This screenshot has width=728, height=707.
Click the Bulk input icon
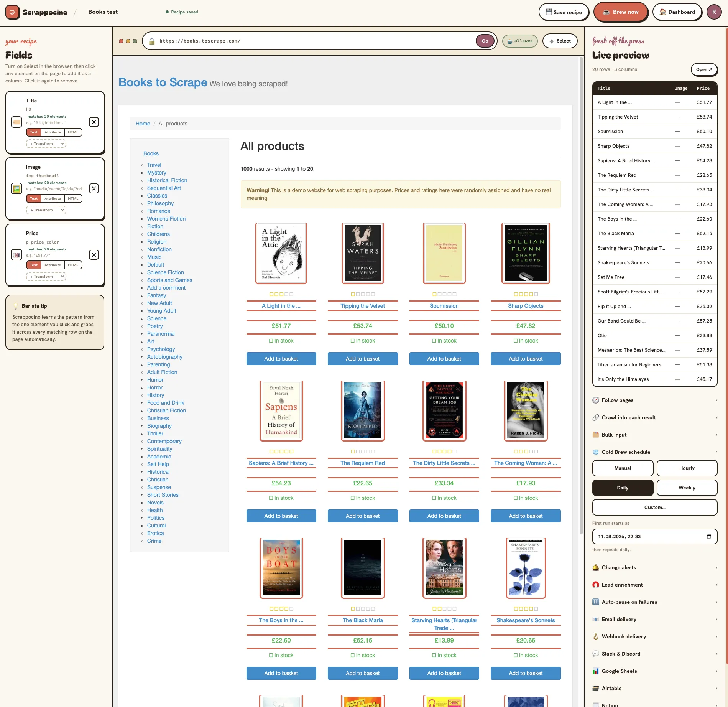pyautogui.click(x=596, y=435)
